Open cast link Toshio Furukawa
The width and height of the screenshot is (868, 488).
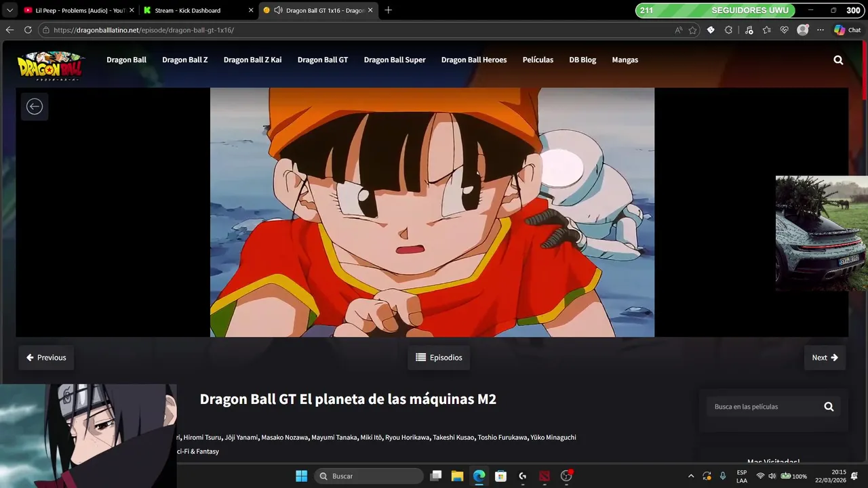502,437
